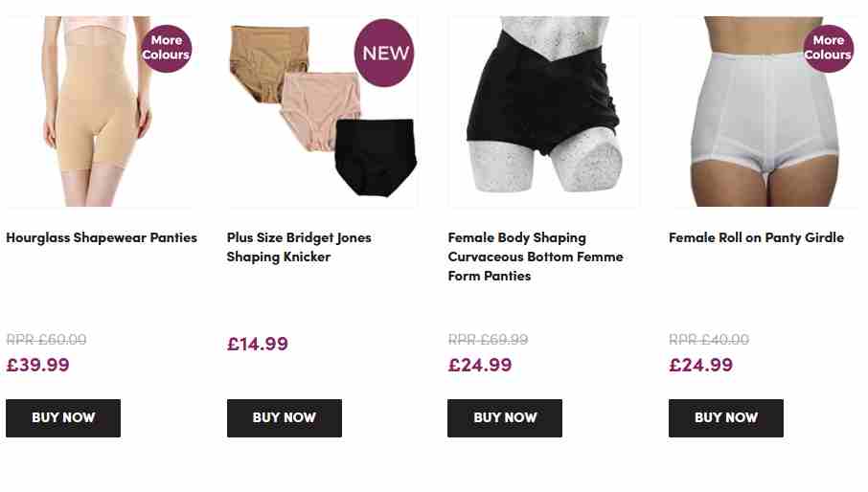Open Hourglass Shapewear Panties title link
This screenshot has height=492, width=868.
point(102,237)
